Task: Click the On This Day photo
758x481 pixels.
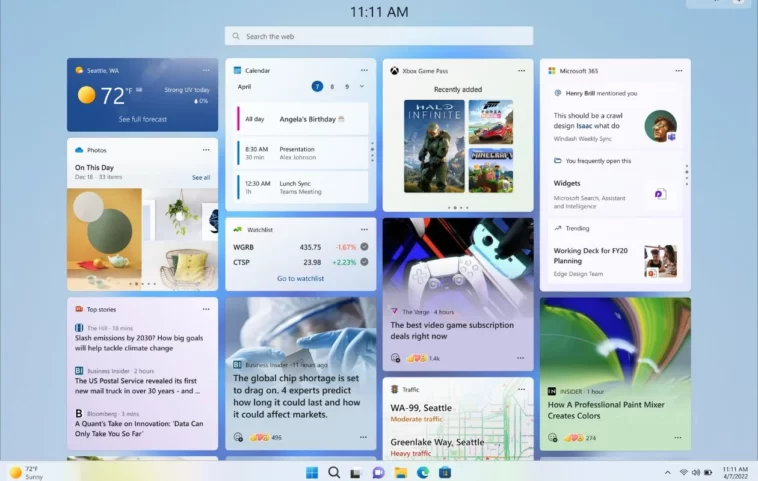Action: (142, 239)
